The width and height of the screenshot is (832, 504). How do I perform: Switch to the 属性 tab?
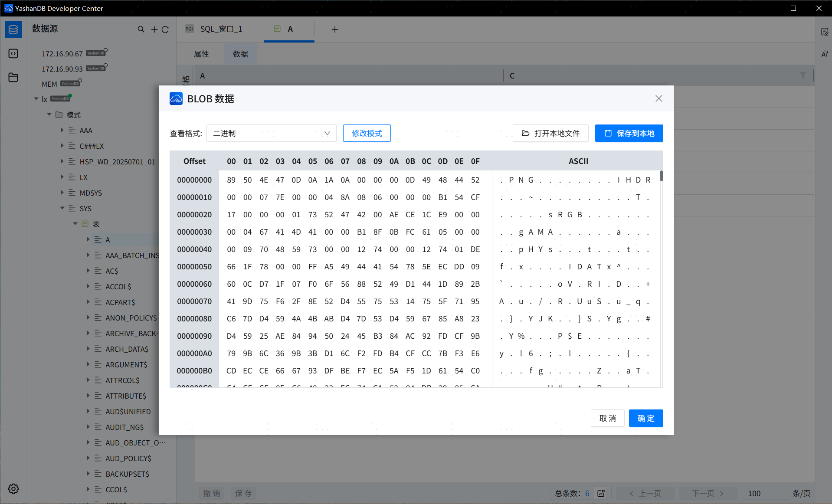[x=201, y=54]
